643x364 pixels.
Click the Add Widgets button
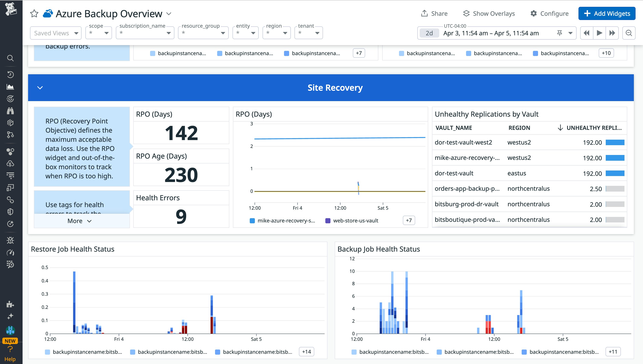point(607,13)
